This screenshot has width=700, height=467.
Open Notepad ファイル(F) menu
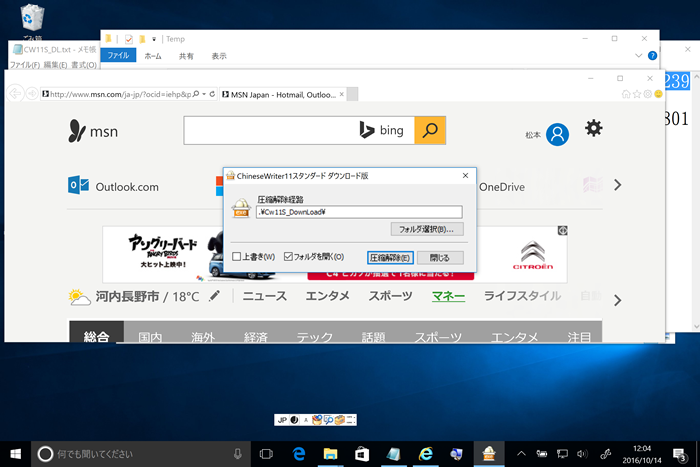[25, 65]
